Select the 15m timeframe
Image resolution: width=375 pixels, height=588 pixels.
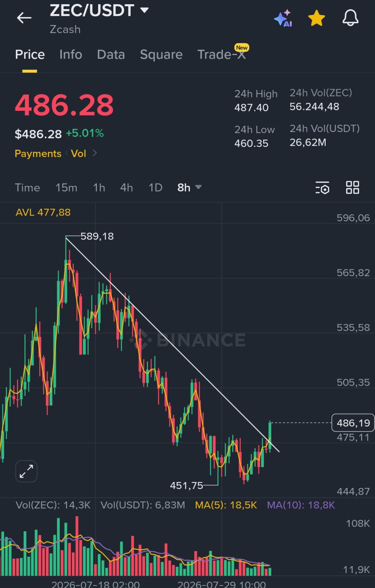[66, 187]
